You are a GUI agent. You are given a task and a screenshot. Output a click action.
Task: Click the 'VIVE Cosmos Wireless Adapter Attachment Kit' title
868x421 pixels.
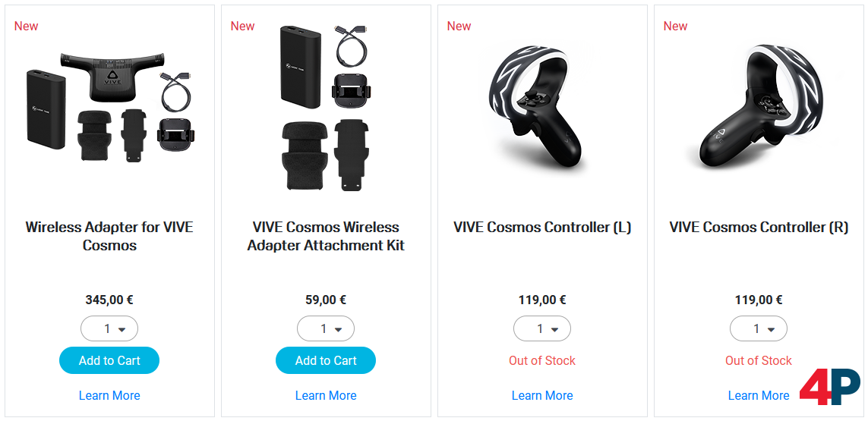[326, 236]
